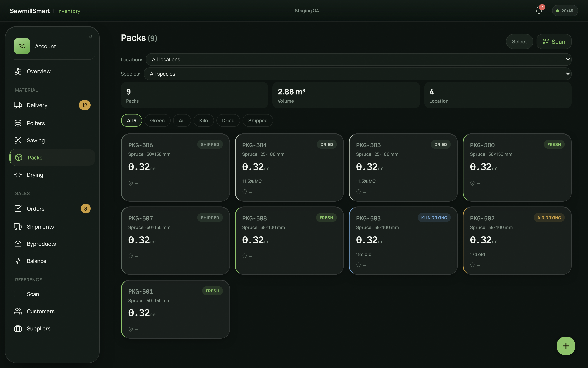Image resolution: width=588 pixels, height=368 pixels.
Task: Filter packs by Dried
Action: 228,120
